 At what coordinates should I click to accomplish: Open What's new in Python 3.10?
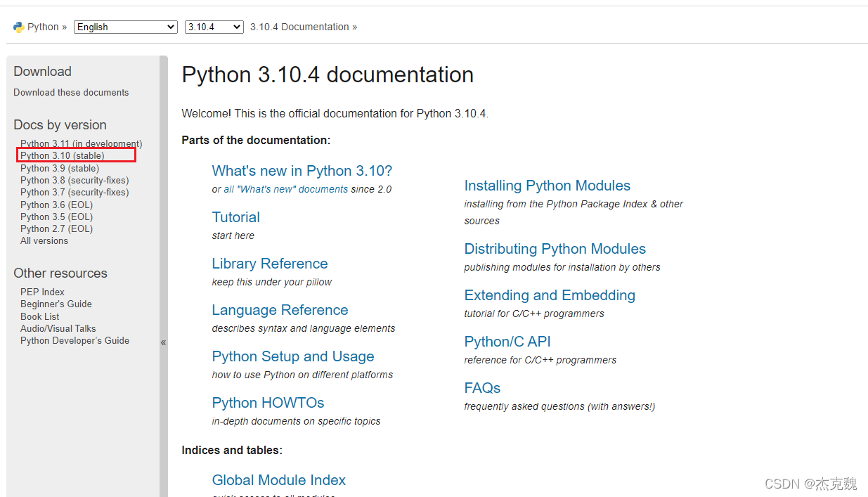pyautogui.click(x=302, y=171)
